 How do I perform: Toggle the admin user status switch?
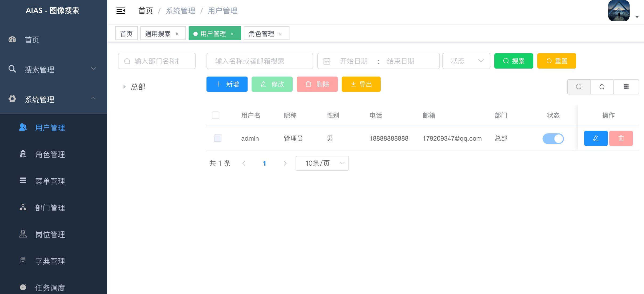point(553,138)
